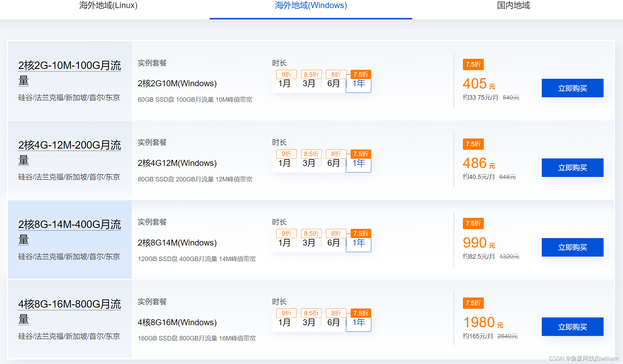
Task: Switch to 海外地域(Linux) tab
Action: (x=108, y=5)
